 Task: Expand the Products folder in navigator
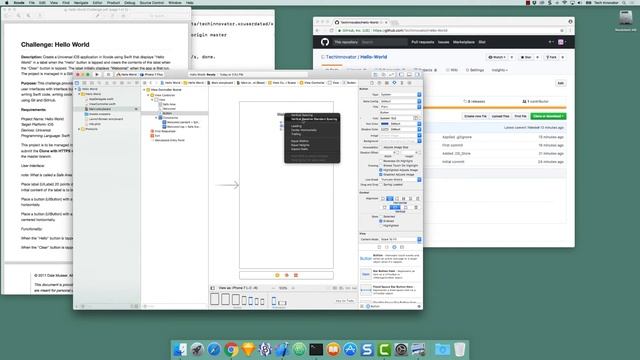[x=79, y=129]
